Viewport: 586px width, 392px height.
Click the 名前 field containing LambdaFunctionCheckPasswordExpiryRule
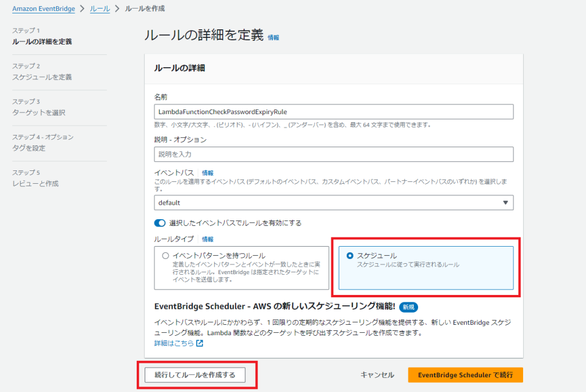[334, 112]
